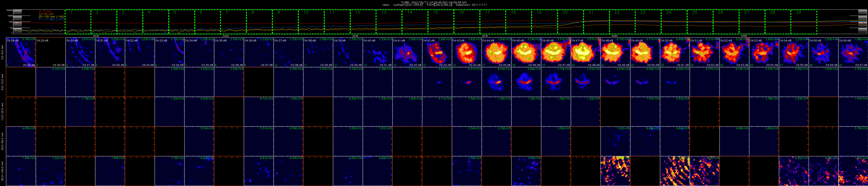Viewport: 868px width, 186px height.
Task: Open the 3-6 keV image starting 04:47:48
Action: point(585,52)
